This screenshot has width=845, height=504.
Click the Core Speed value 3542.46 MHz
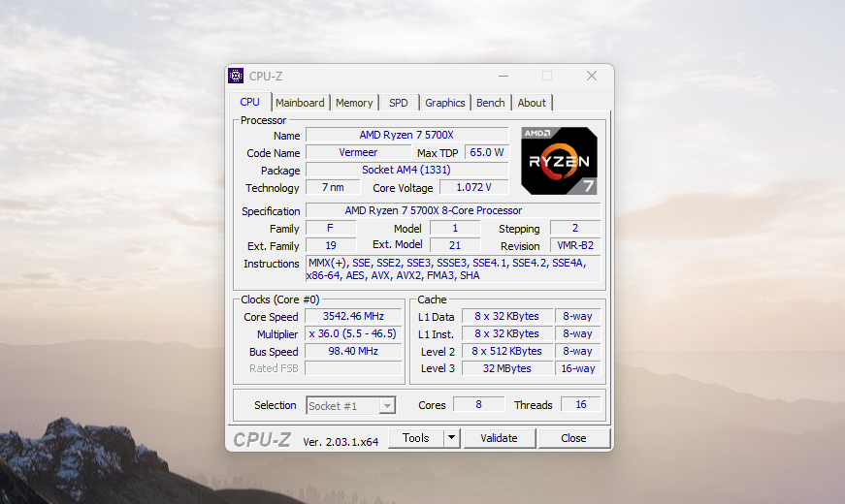pyautogui.click(x=353, y=316)
